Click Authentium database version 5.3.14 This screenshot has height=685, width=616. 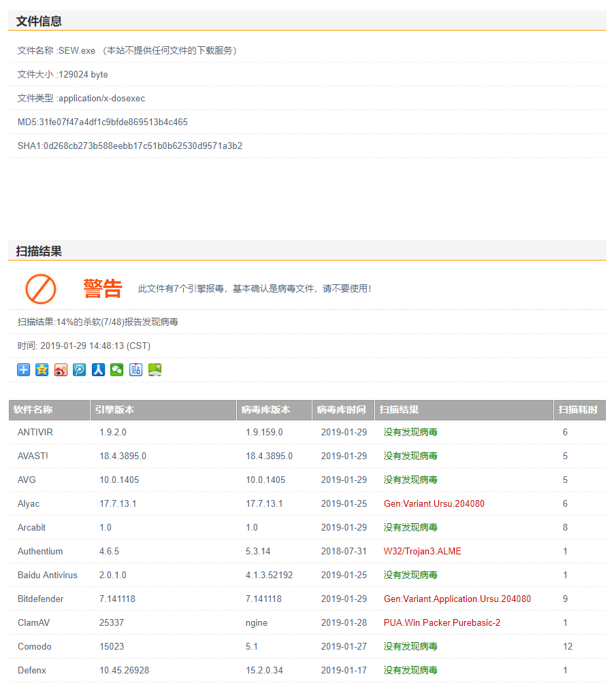[258, 551]
